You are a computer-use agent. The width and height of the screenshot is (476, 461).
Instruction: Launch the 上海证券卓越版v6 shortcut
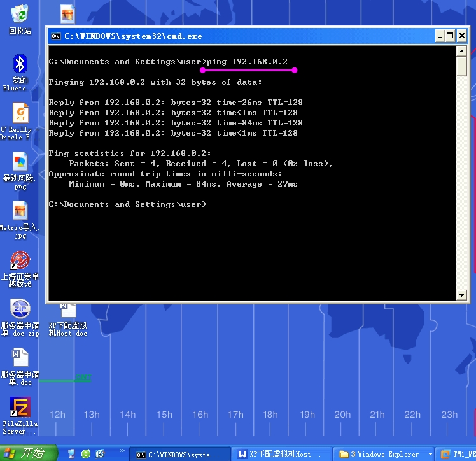(x=20, y=269)
